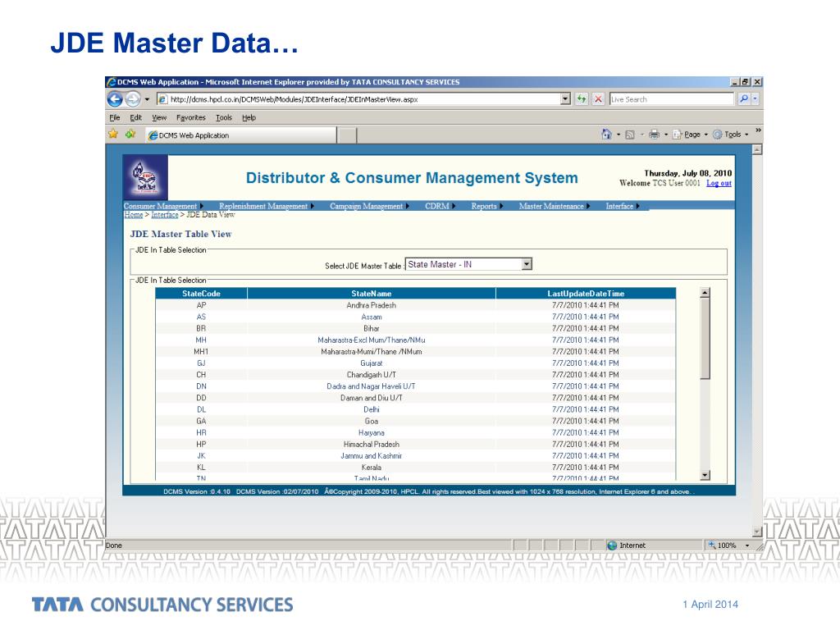Open the Tools menu in menu bar
Viewport: 840px width, 630px height.
tap(224, 117)
